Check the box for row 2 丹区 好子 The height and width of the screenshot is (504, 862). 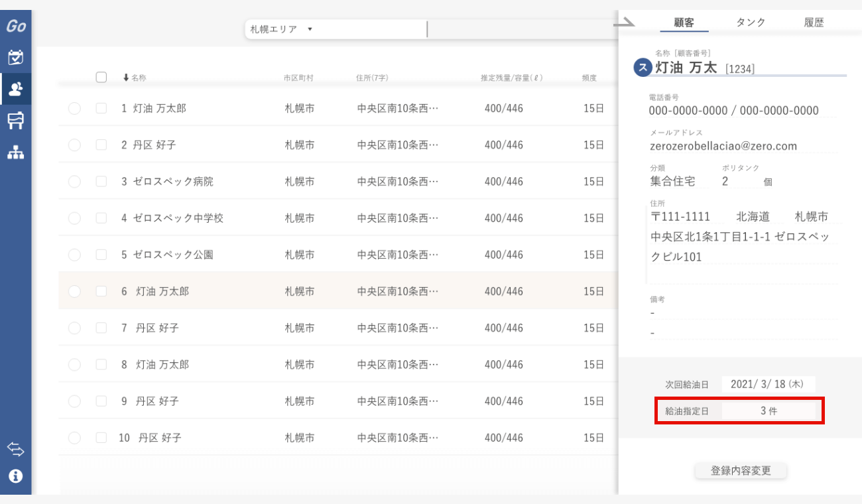pos(101,145)
